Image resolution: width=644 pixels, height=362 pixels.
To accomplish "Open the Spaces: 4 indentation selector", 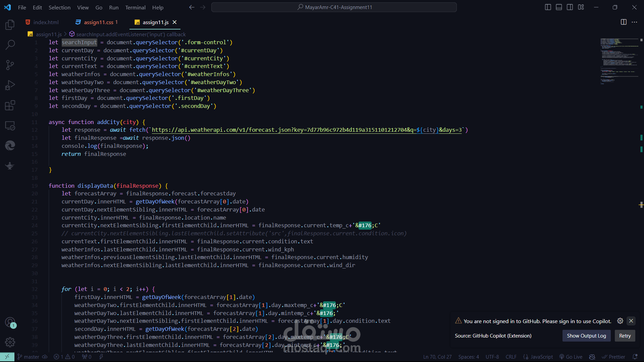I will (469, 357).
